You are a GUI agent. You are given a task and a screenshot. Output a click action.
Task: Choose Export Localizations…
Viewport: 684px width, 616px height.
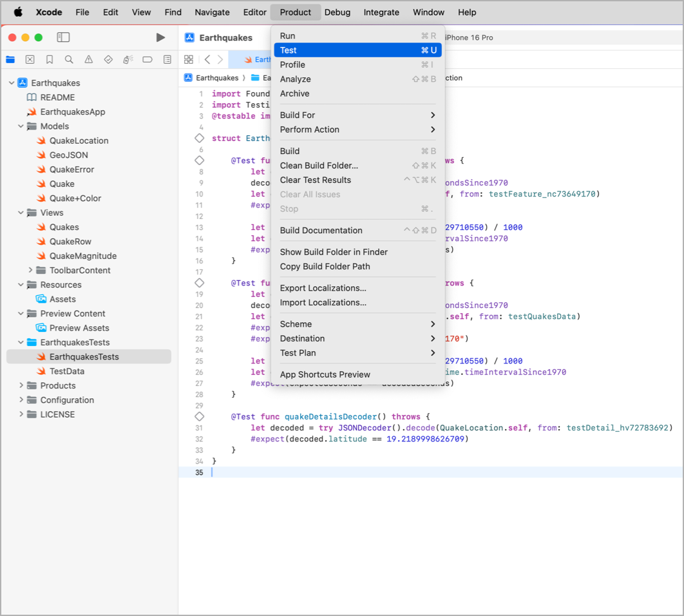pyautogui.click(x=357, y=288)
